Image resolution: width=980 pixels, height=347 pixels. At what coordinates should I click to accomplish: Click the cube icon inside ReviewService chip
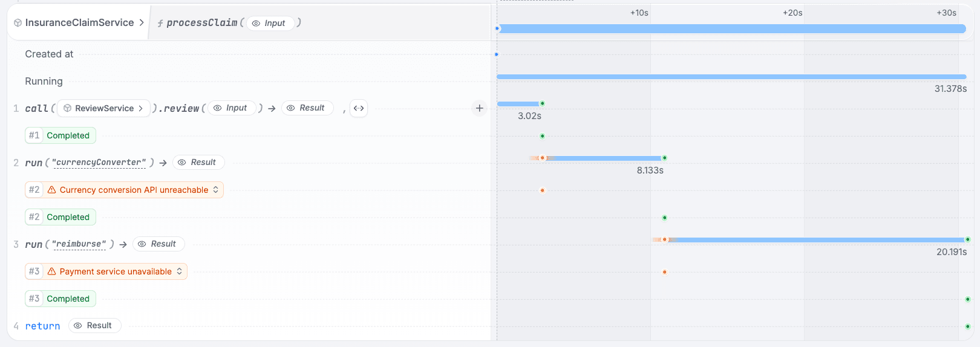[67, 108]
